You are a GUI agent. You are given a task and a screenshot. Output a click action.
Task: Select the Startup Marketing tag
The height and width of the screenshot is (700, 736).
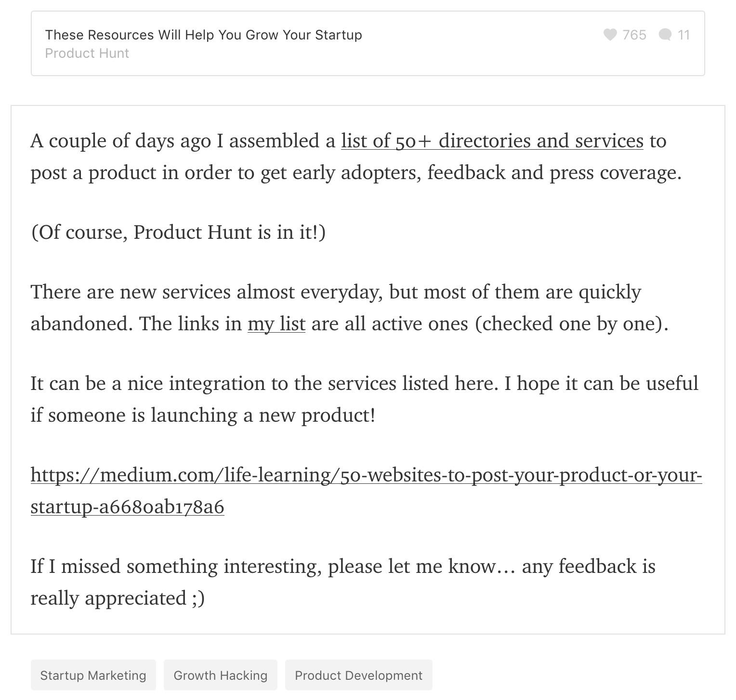pyautogui.click(x=93, y=675)
